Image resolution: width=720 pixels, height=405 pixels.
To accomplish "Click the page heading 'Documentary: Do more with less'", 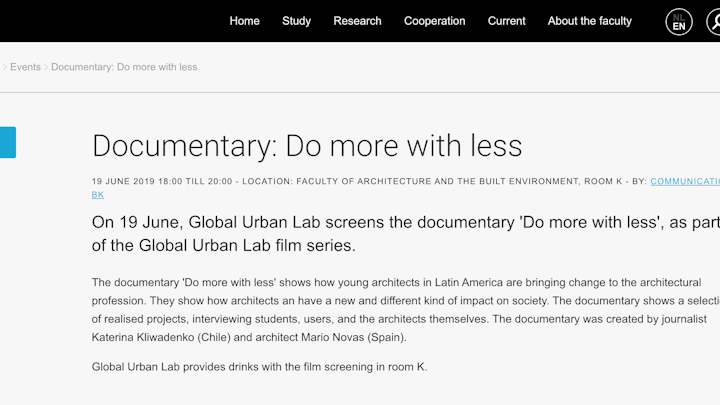I will (x=307, y=146).
